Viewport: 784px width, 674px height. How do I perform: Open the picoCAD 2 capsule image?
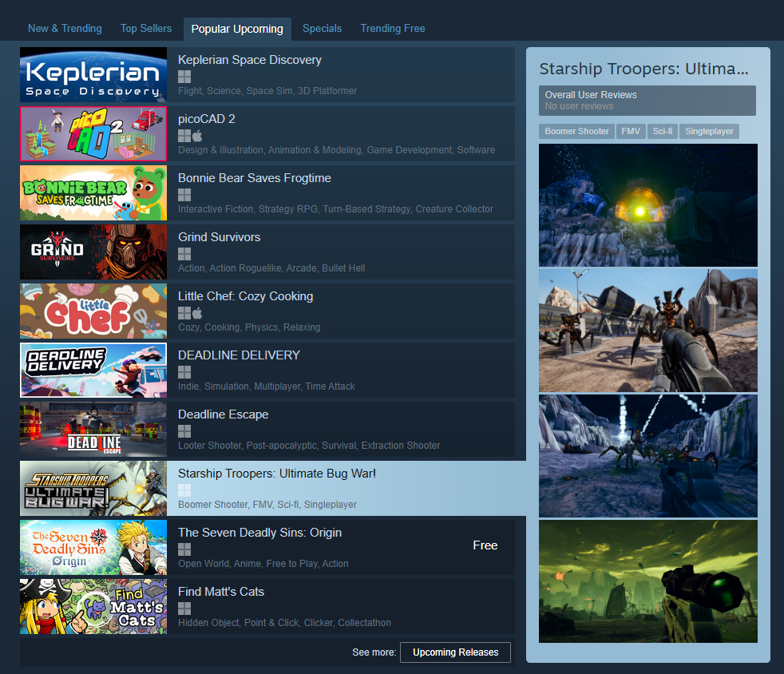(x=93, y=133)
